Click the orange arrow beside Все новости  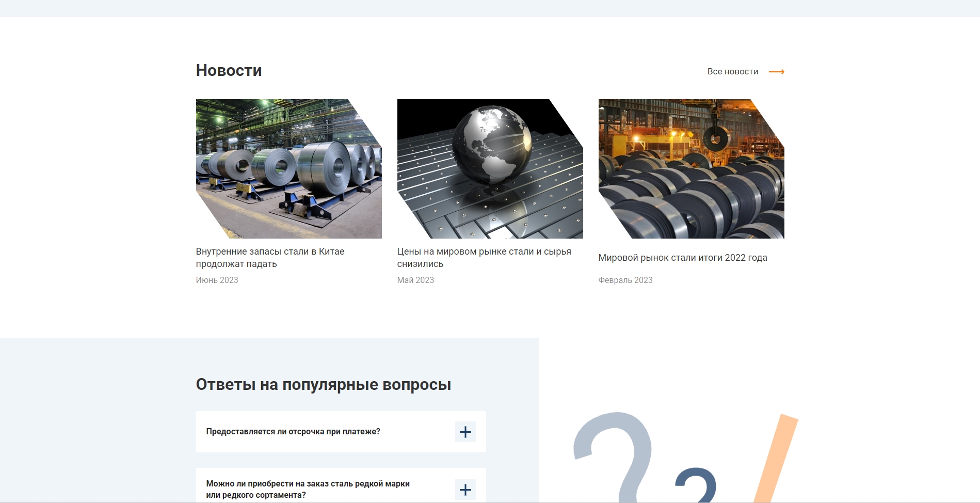[776, 72]
